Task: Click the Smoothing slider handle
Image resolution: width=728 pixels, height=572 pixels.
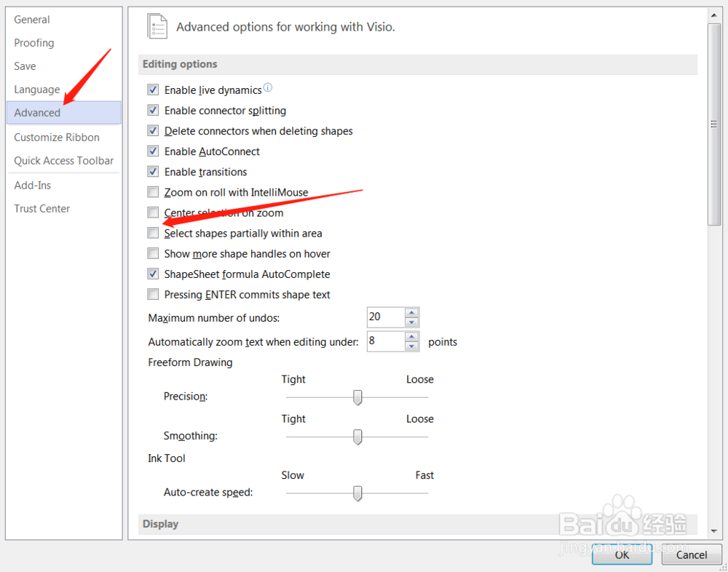Action: pos(357,437)
